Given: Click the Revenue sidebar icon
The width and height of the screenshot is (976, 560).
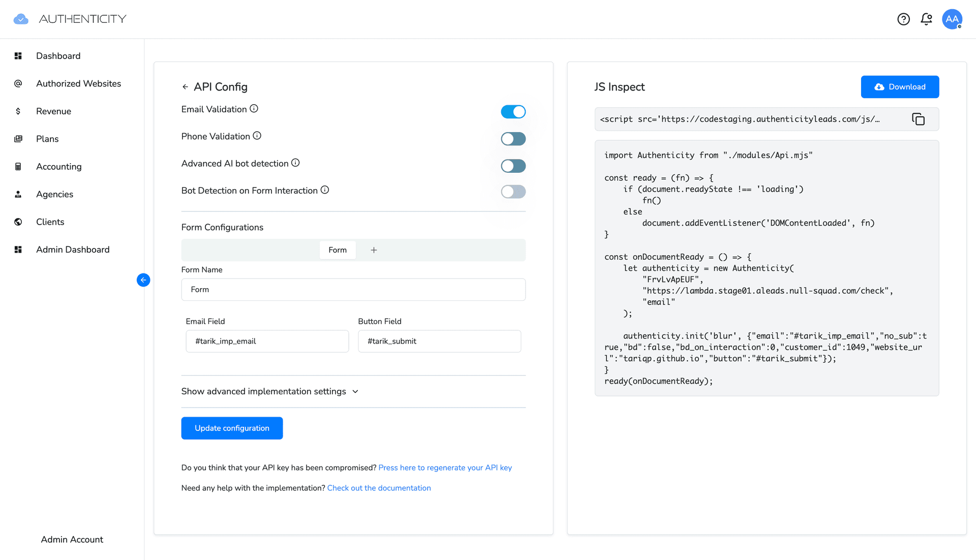Looking at the screenshot, I should 18,111.
